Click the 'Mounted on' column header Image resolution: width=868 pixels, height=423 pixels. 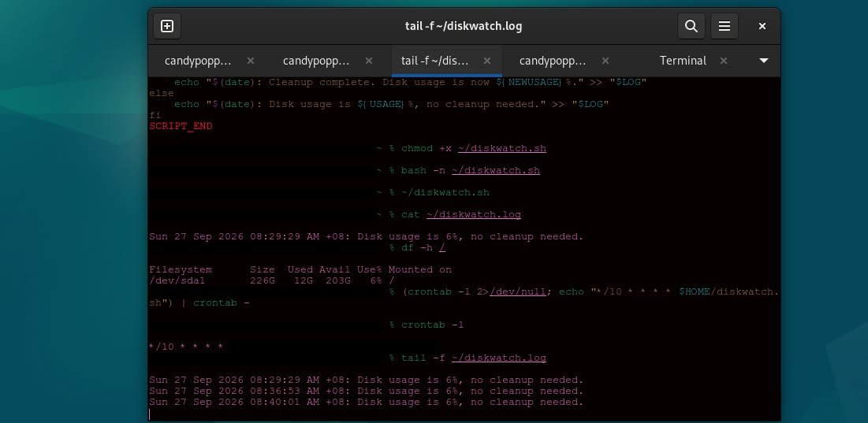pyautogui.click(x=419, y=270)
